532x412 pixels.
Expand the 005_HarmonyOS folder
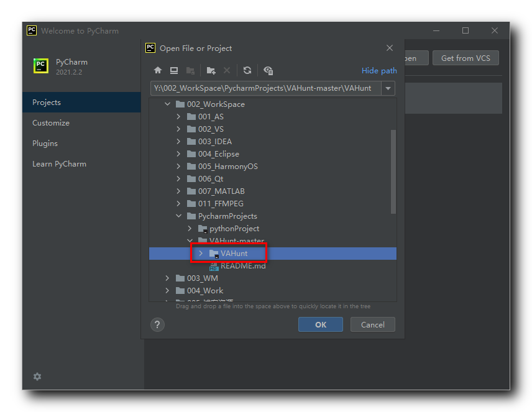(178, 167)
